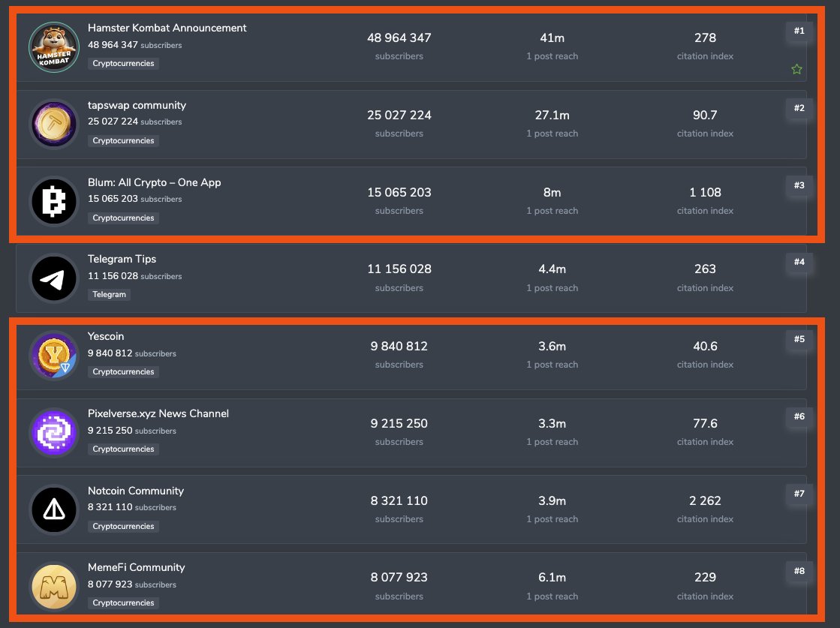Click the Cryptocurrencies tag under Yescoin
Image resolution: width=840 pixels, height=628 pixels.
click(x=123, y=372)
